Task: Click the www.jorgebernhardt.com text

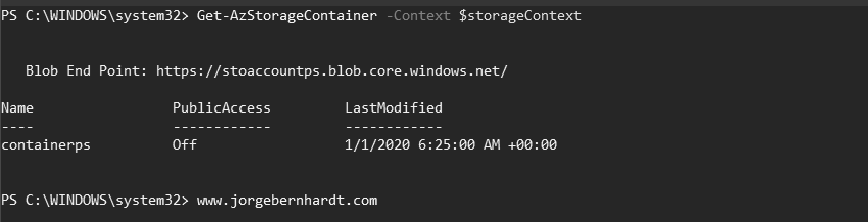Action: pos(287,200)
